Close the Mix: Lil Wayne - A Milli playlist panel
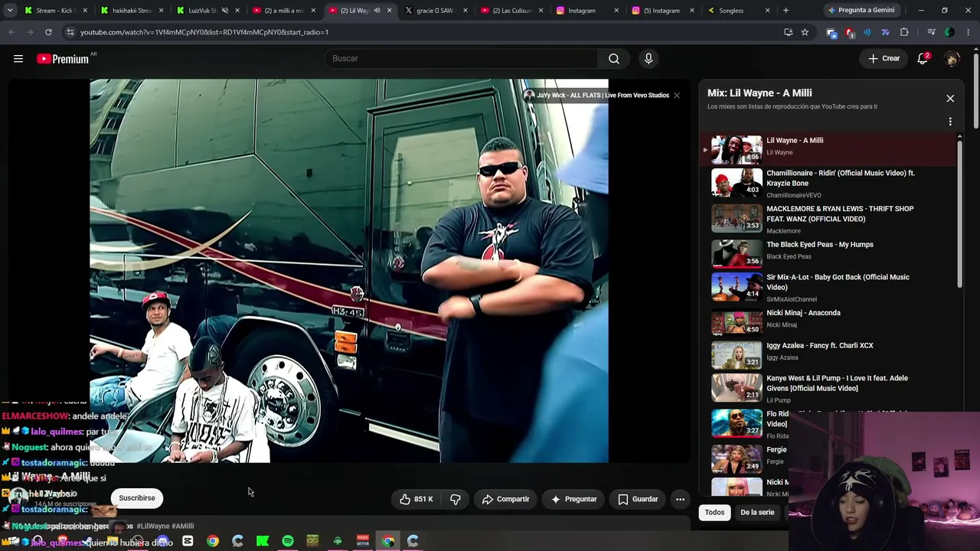The height and width of the screenshot is (551, 980). 950,99
